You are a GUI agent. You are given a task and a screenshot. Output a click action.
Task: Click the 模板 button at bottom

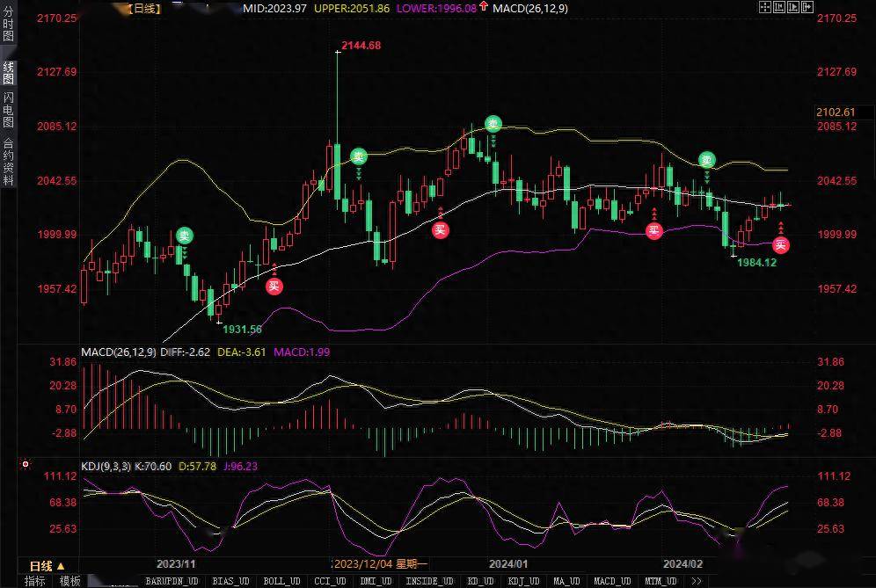click(x=69, y=581)
